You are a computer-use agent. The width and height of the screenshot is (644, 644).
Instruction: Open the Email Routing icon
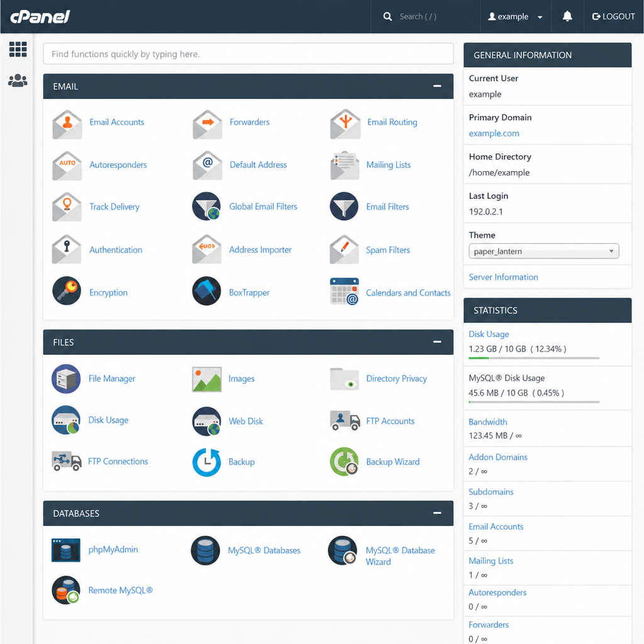[x=345, y=124]
